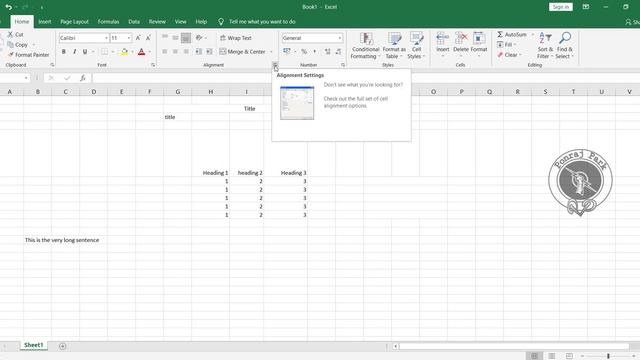Click the Fill Color bucket
This screenshot has width=640, height=360.
124,52
